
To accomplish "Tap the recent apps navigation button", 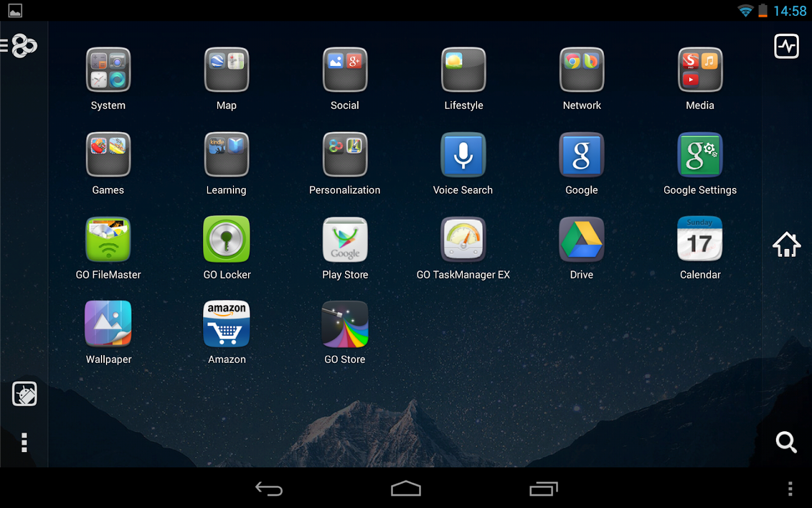I will (544, 489).
